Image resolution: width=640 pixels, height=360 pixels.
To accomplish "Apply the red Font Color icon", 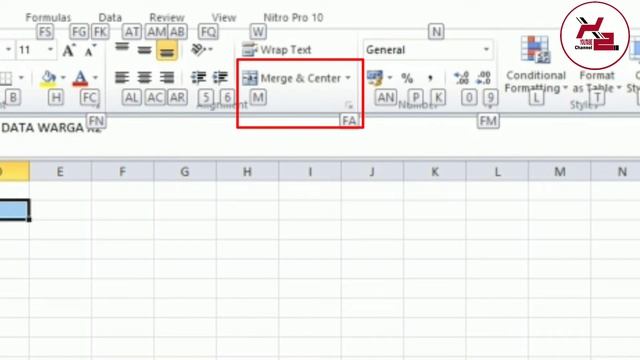I will (x=80, y=78).
